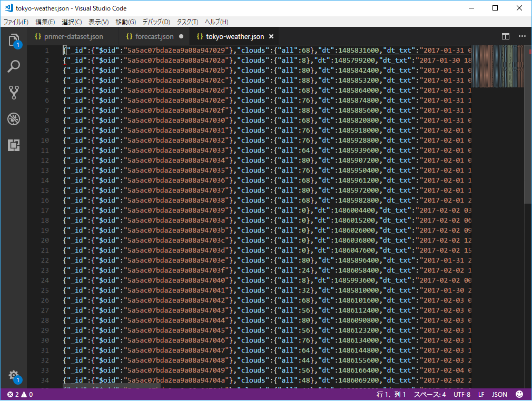Open the ファイル(F) menu
The height and width of the screenshot is (401, 532).
click(x=16, y=22)
